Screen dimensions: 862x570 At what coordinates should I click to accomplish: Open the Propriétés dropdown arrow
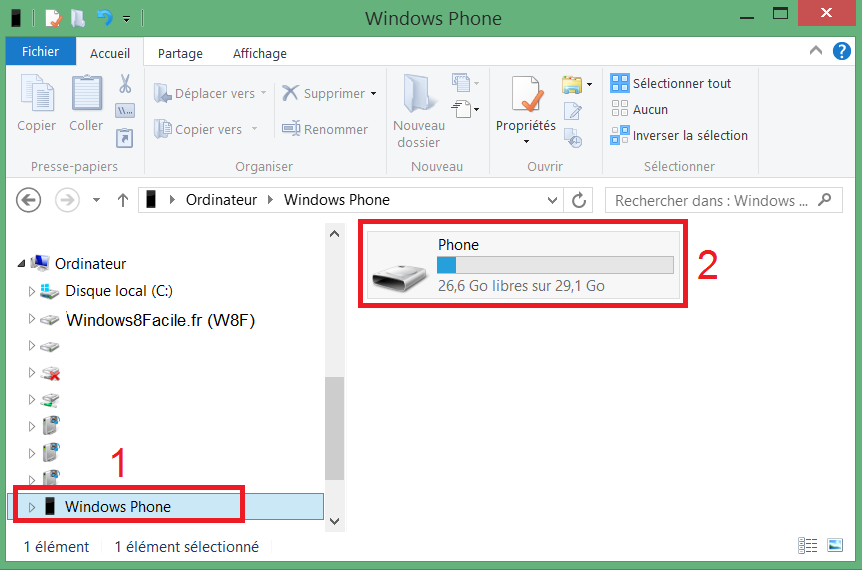[526, 141]
